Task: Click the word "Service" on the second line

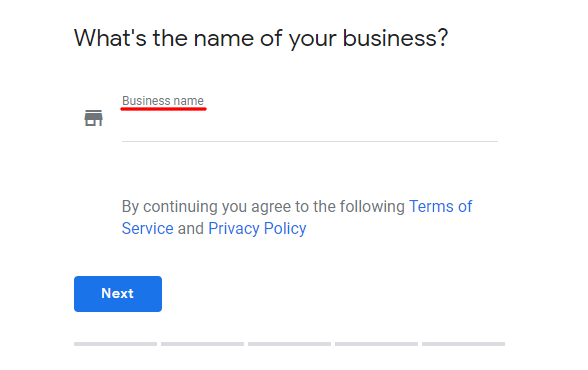Action: click(147, 228)
